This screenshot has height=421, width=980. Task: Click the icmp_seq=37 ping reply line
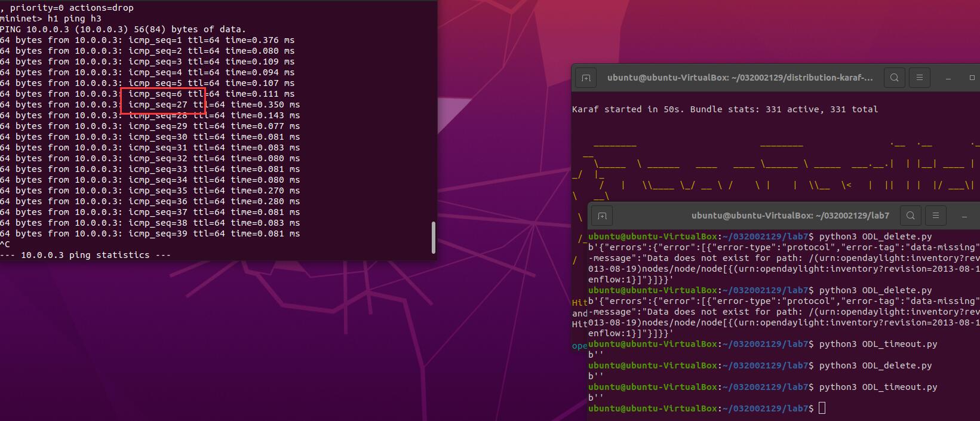point(150,212)
